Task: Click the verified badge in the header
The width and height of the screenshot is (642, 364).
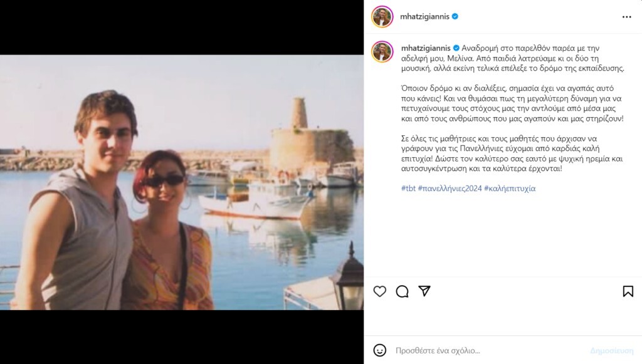Action: click(455, 17)
